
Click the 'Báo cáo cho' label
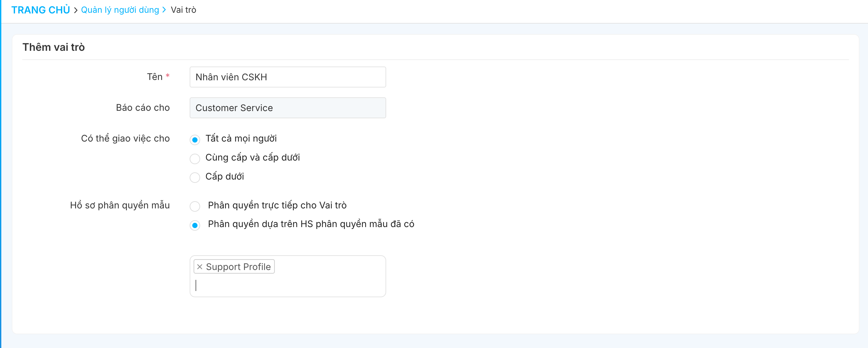142,108
